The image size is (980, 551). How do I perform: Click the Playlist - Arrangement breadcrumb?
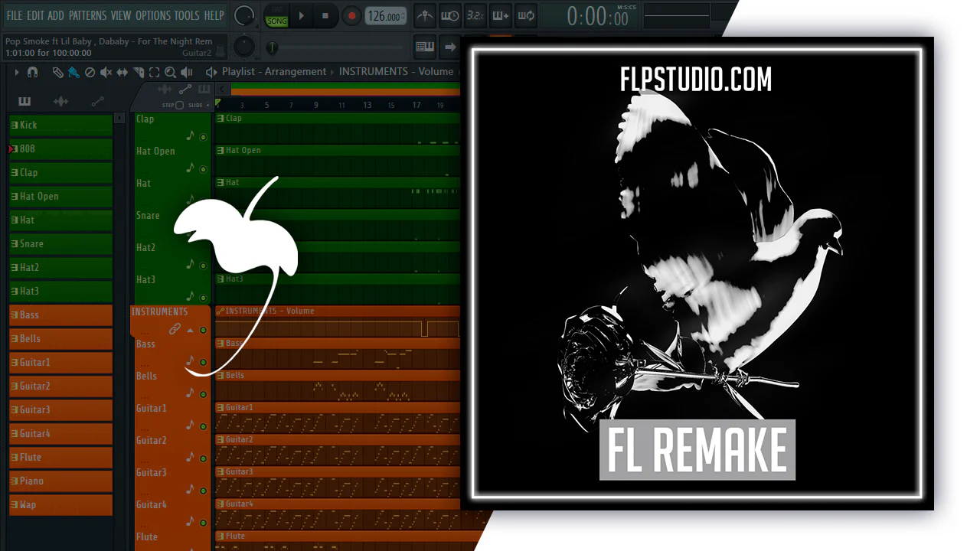274,71
